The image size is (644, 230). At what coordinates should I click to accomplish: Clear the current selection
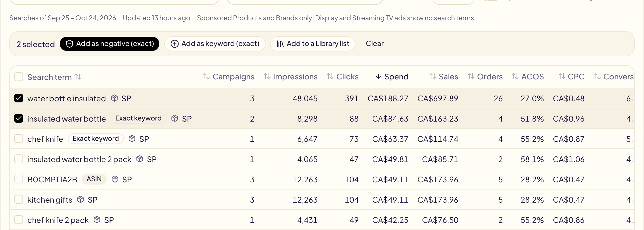click(x=375, y=44)
